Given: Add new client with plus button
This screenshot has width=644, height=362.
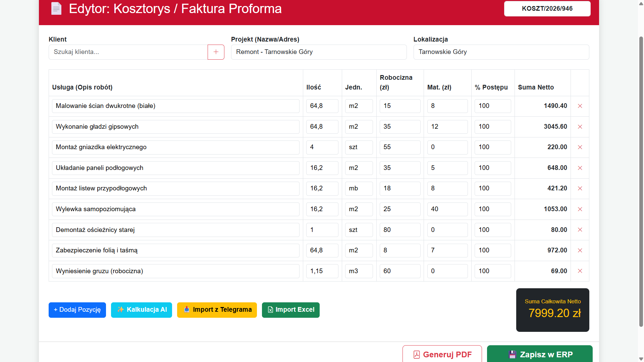Looking at the screenshot, I should click(216, 52).
